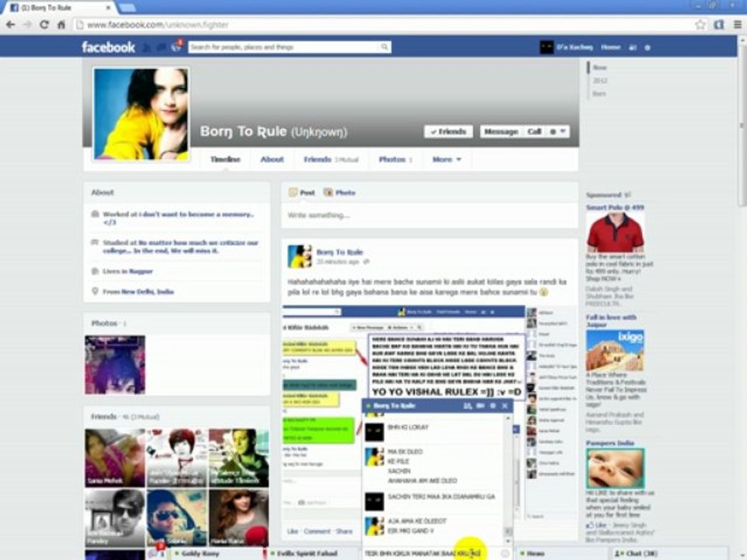Image resolution: width=747 pixels, height=560 pixels.
Task: Close the Born To Rule chat window
Action: click(505, 406)
